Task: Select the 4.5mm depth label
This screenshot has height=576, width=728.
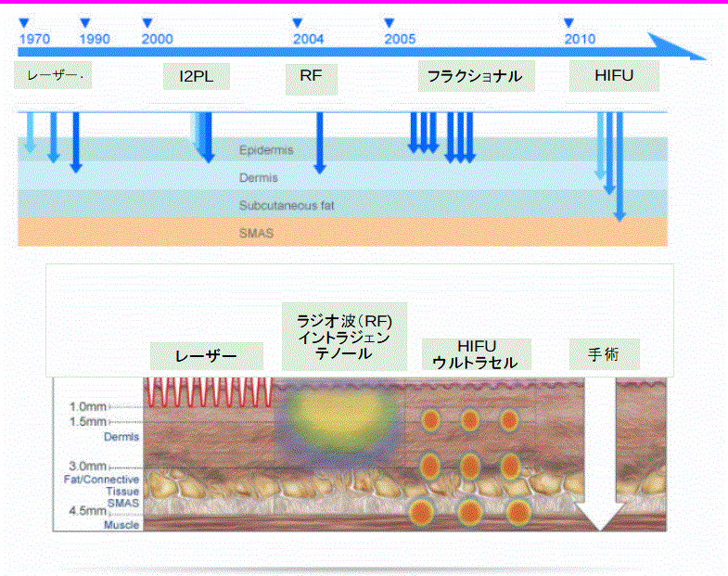Action: [88, 510]
